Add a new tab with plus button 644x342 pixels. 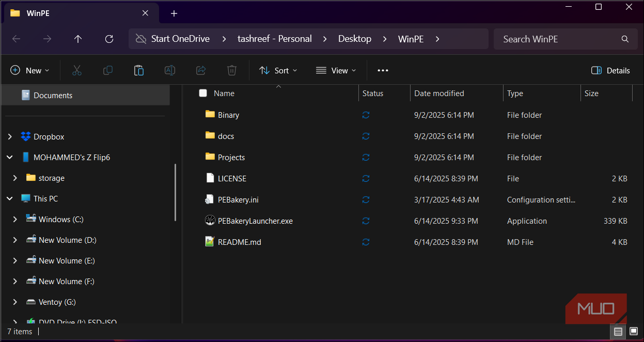(x=174, y=13)
